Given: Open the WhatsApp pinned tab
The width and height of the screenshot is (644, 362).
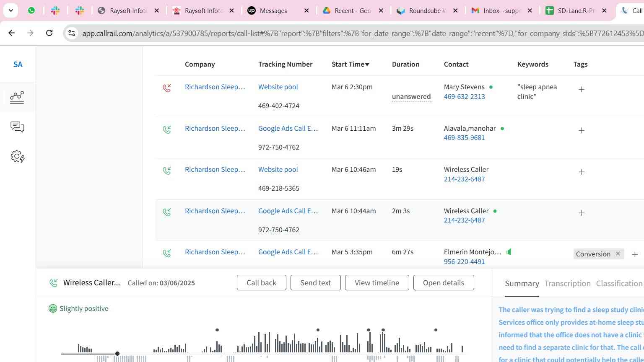Looking at the screenshot, I should point(31,10).
